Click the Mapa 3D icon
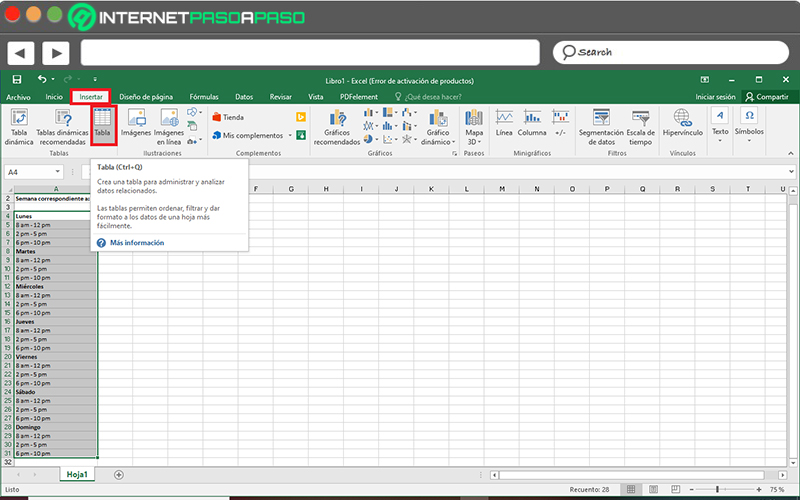 (x=473, y=127)
